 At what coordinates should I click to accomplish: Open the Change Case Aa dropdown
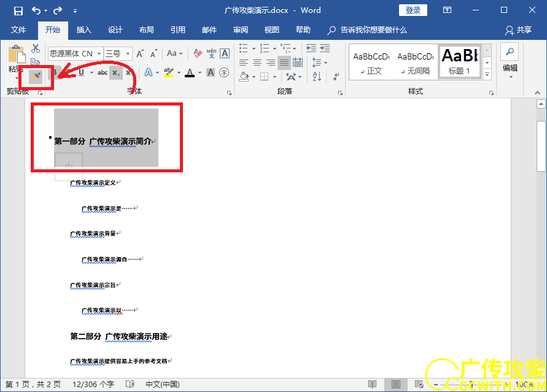pyautogui.click(x=175, y=53)
